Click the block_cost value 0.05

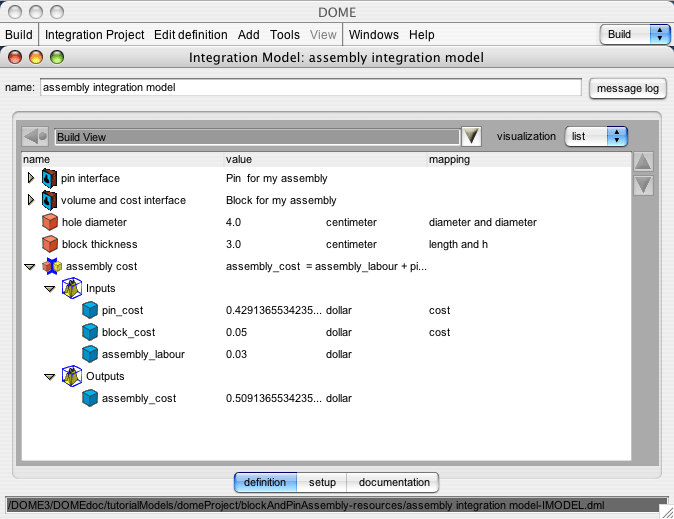click(x=236, y=332)
